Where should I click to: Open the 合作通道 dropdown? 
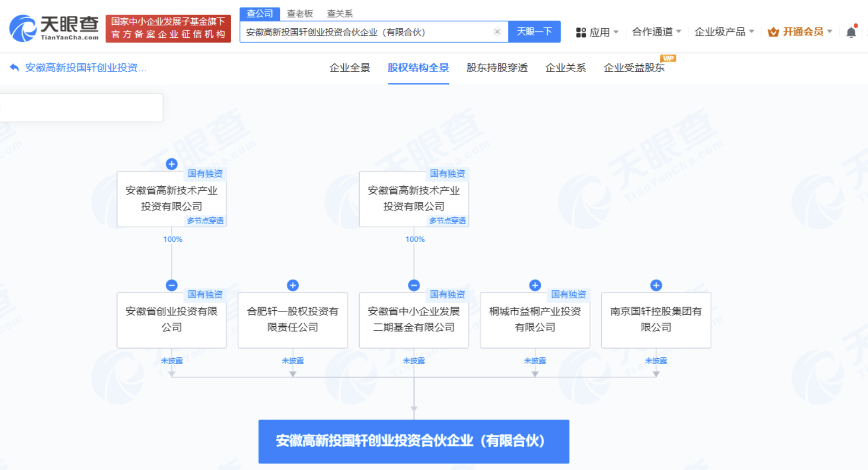coord(656,32)
